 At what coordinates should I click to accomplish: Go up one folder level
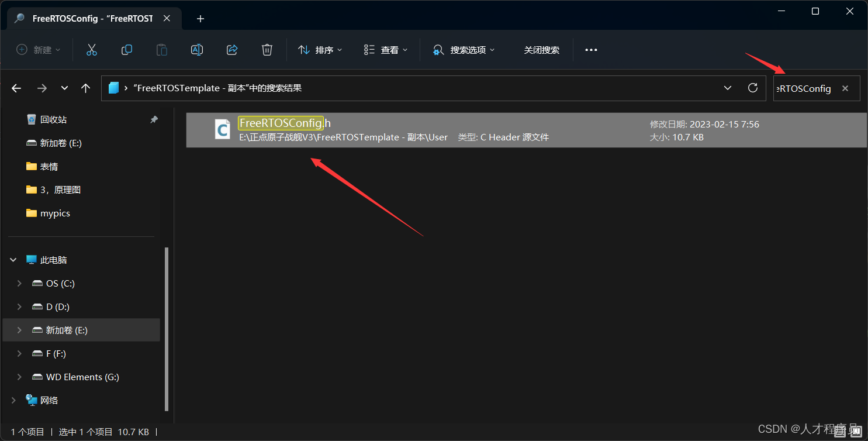(x=86, y=88)
